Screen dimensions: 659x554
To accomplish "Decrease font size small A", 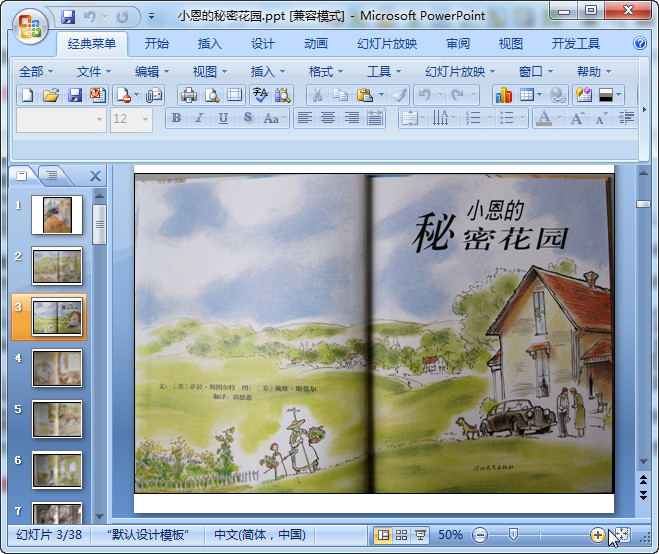I will click(601, 119).
